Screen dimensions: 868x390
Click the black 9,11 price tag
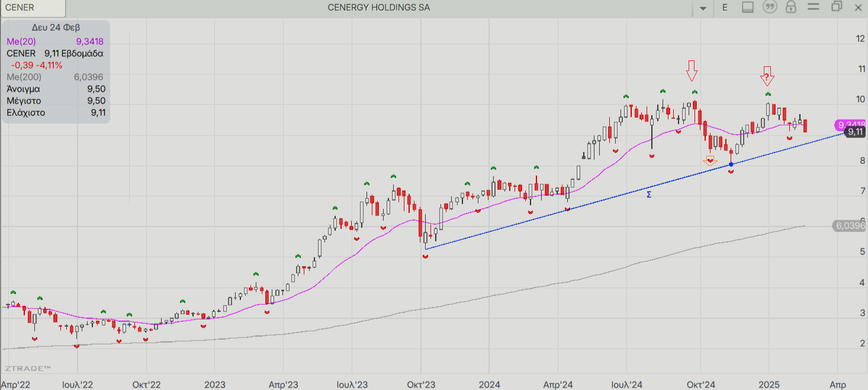pyautogui.click(x=854, y=132)
